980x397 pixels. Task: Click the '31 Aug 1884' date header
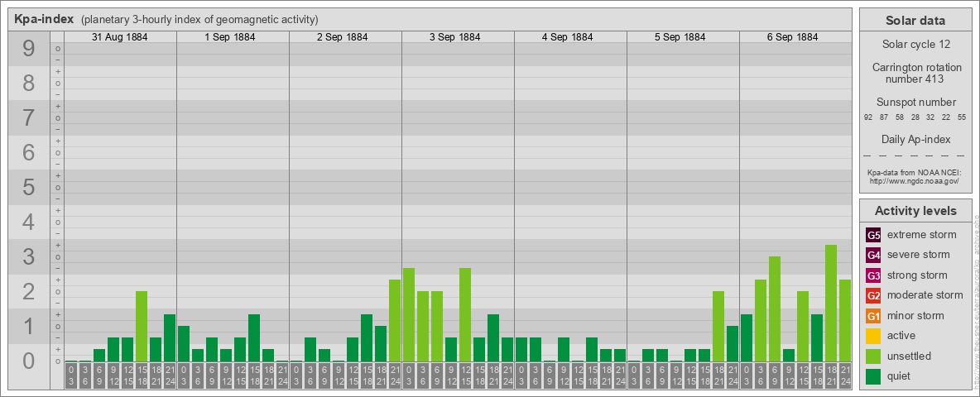[x=120, y=37]
